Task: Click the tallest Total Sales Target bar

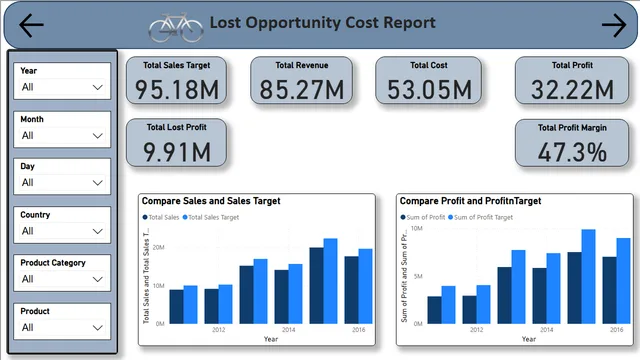Action: pyautogui.click(x=331, y=281)
